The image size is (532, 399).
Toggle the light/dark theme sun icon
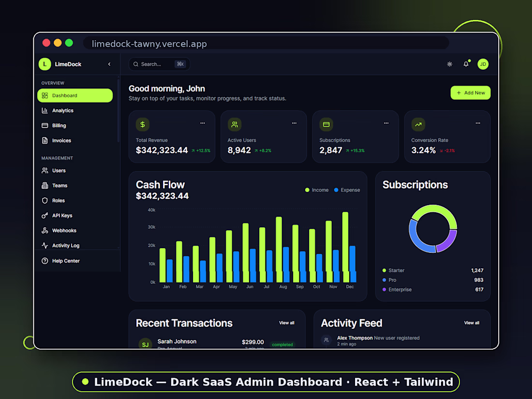click(450, 64)
